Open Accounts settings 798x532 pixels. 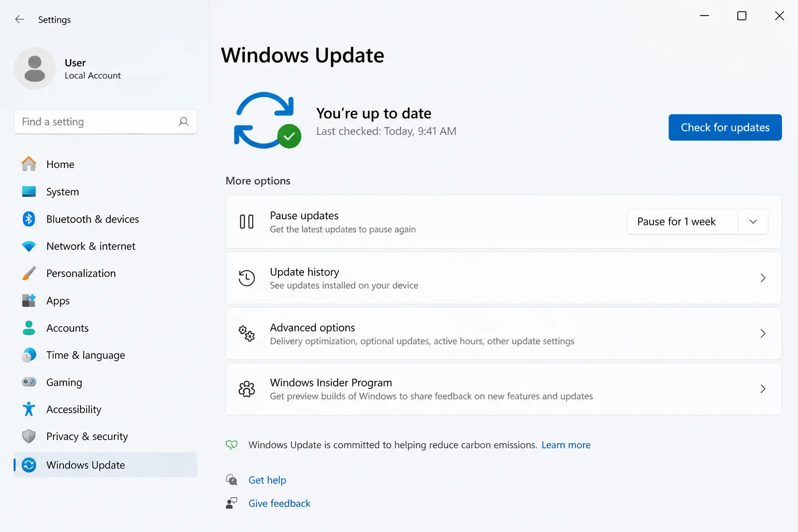(x=105, y=328)
